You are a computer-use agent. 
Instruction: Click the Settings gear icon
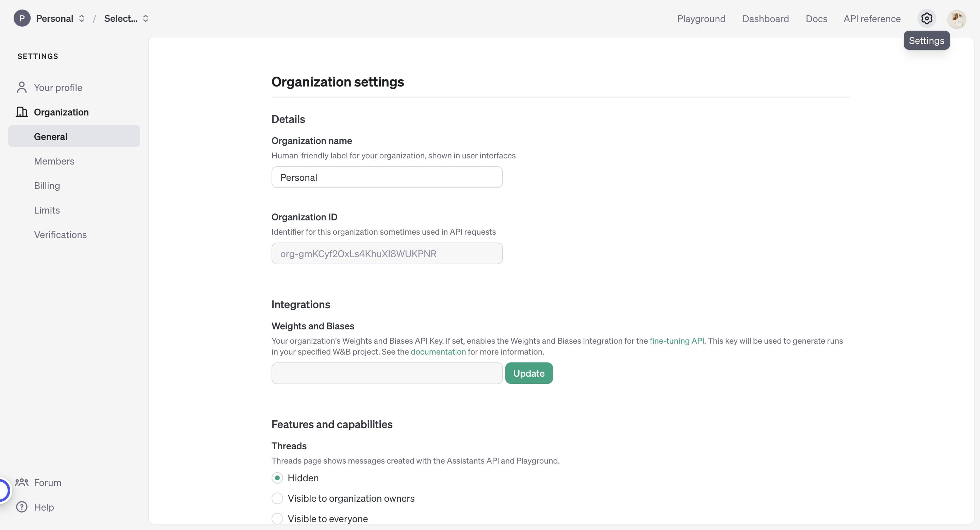926,18
